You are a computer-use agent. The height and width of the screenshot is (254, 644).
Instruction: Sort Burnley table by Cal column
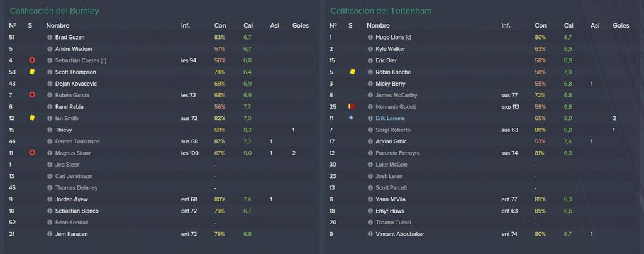pyautogui.click(x=248, y=25)
